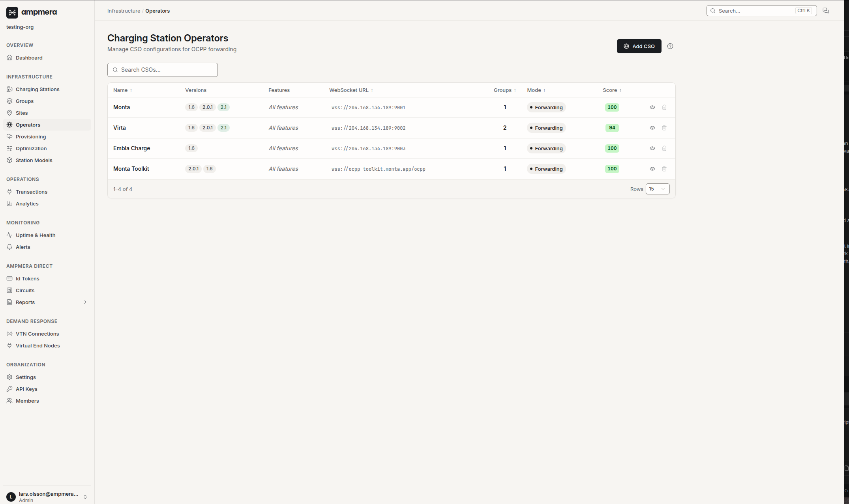Sort table by Name column

(x=123, y=90)
